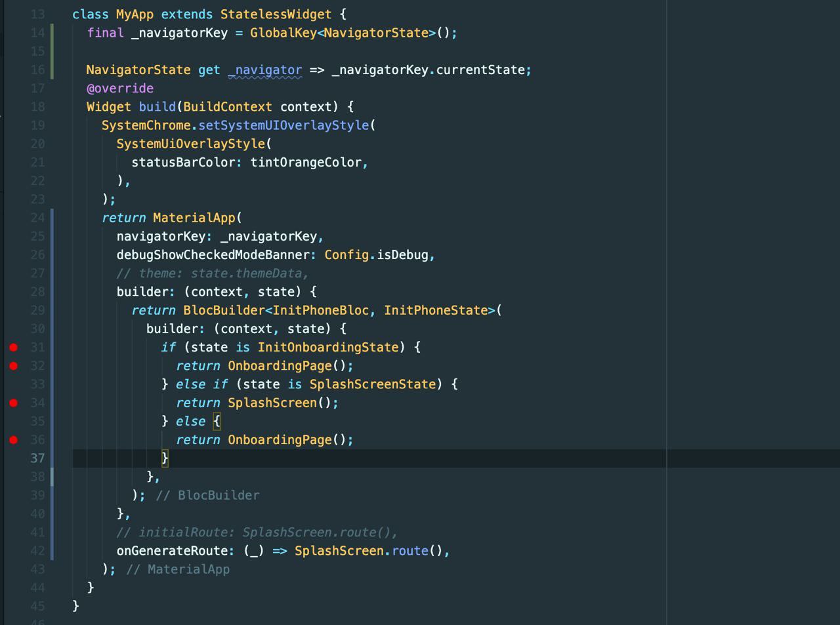
Task: Click the commented theme: state.themeData line
Action: 213,273
